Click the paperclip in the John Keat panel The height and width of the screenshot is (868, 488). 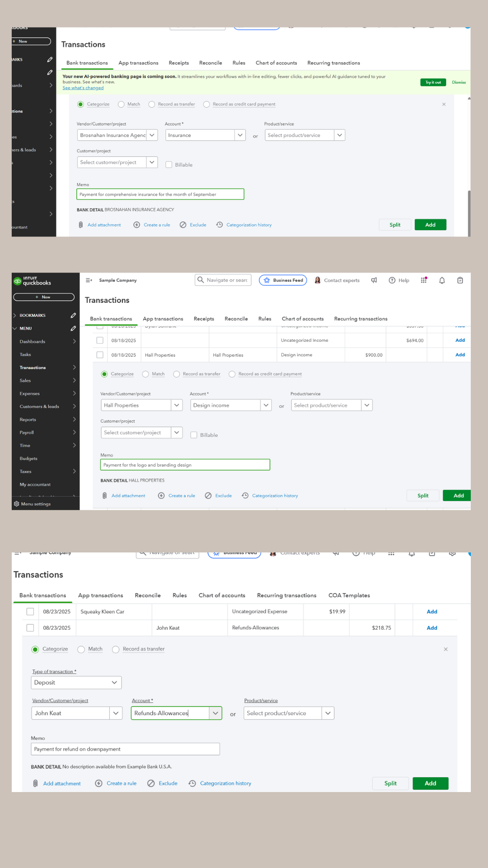[x=35, y=783]
